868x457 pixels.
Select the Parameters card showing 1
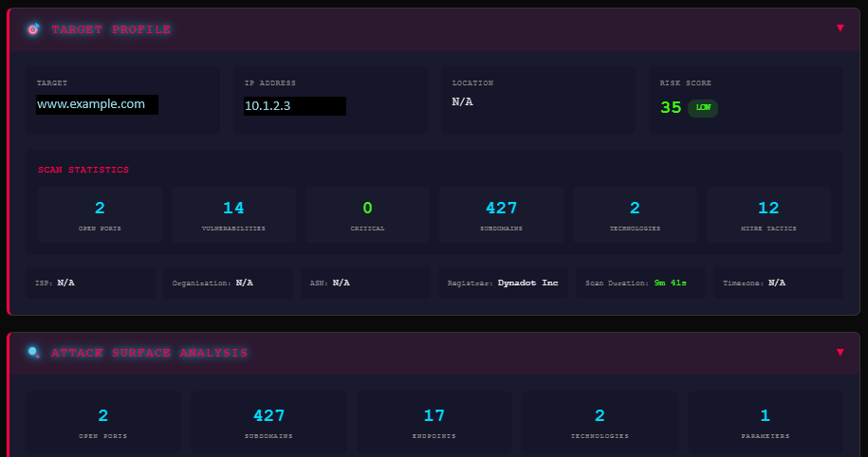click(x=765, y=423)
